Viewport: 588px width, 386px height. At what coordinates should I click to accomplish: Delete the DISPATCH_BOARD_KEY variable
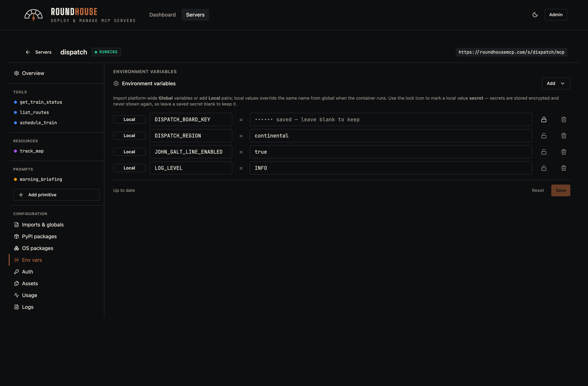564,120
